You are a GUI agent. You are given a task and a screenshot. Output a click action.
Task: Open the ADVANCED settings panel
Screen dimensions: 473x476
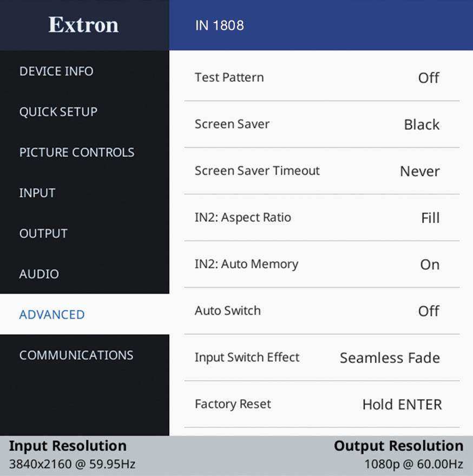(x=51, y=314)
